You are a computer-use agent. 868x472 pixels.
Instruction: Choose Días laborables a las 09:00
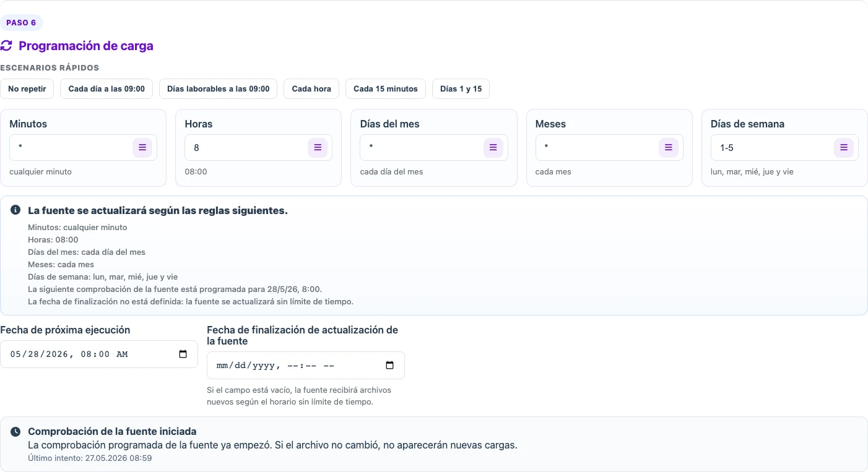[219, 88]
